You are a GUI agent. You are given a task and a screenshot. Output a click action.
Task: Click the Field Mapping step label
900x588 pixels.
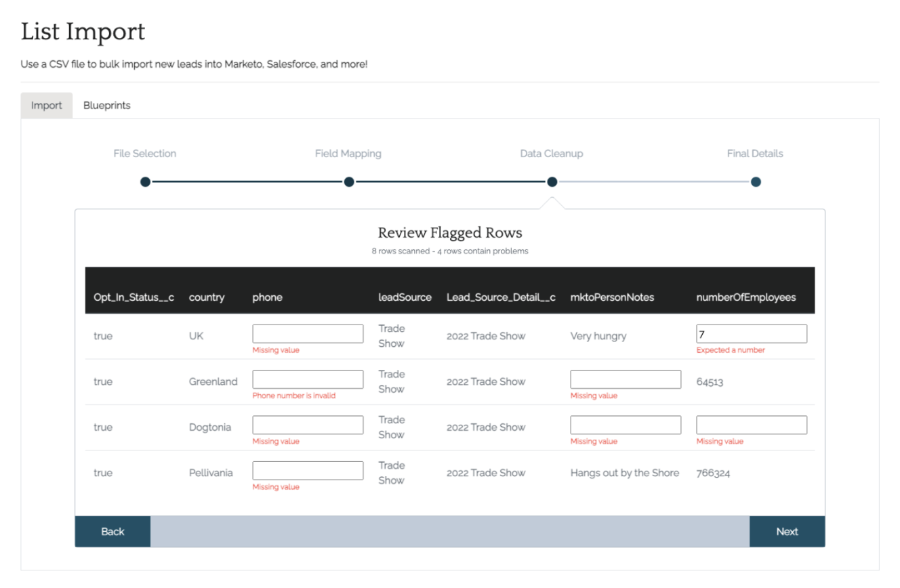348,154
